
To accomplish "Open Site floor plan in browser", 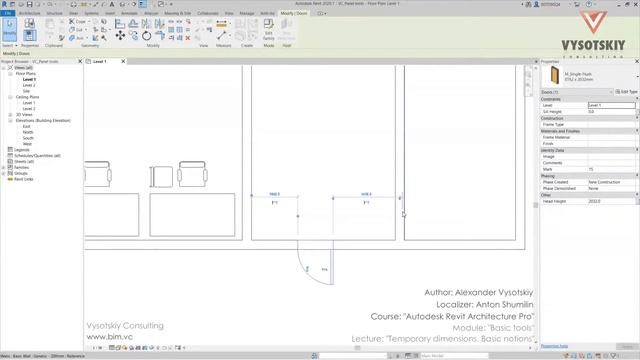I will [x=26, y=91].
